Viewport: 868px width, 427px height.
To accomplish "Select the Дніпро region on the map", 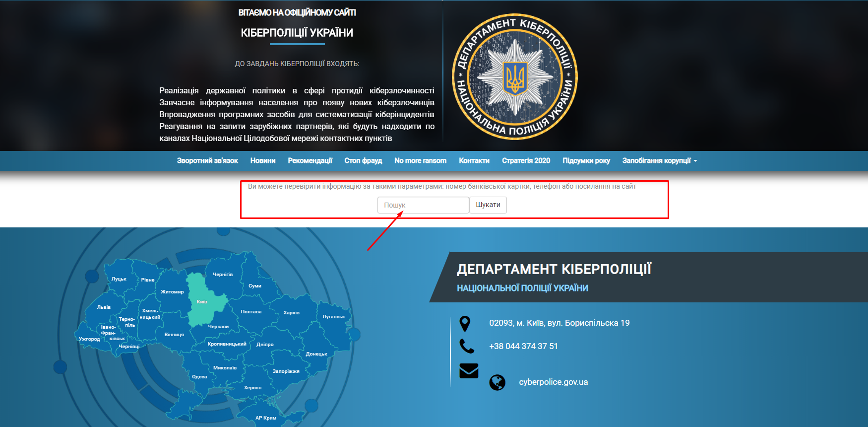I will (265, 345).
